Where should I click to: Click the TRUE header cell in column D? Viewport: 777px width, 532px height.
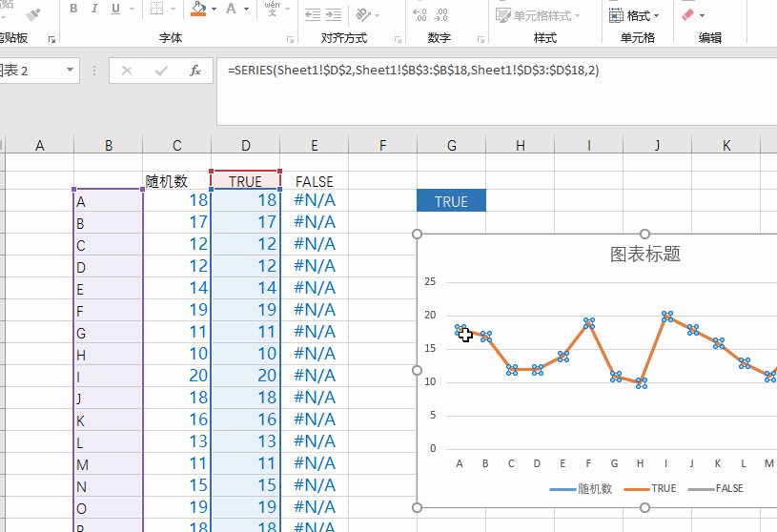pos(245,181)
